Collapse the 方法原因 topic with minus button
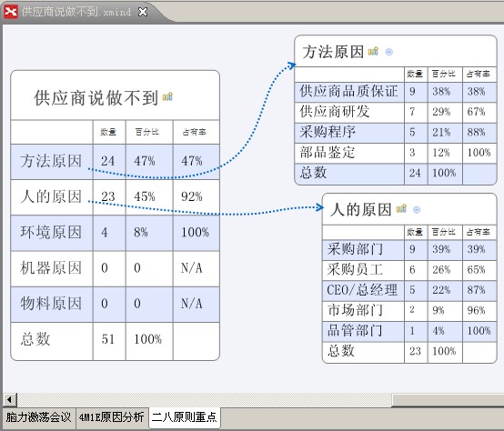 pos(389,52)
